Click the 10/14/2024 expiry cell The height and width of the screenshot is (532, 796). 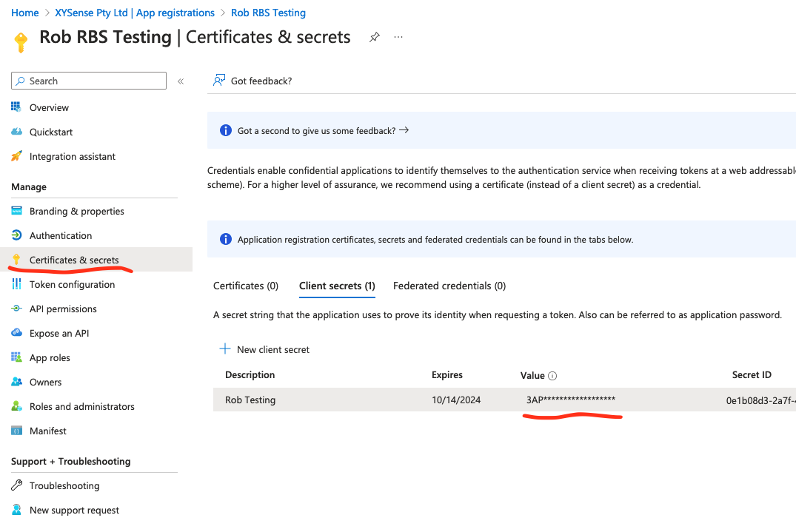point(456,400)
